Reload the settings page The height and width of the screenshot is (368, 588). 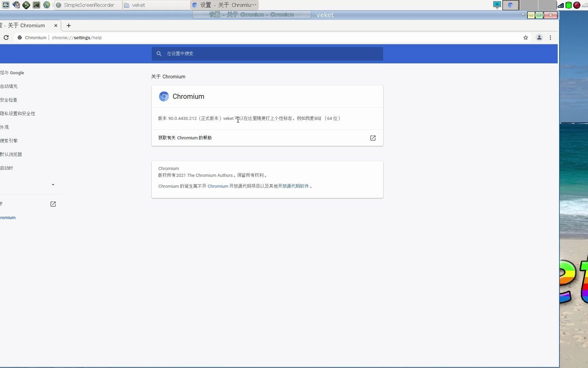pos(6,37)
